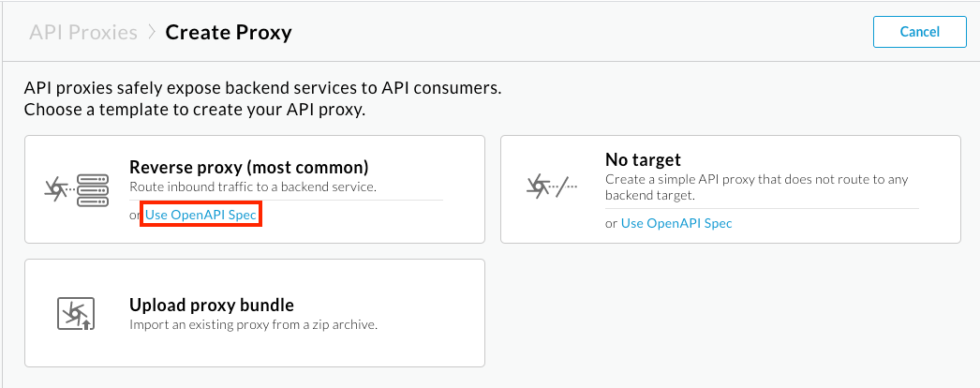The image size is (980, 388).
Task: Open Use OpenAPI Spec under Reverse proxy
Action: [x=200, y=216]
